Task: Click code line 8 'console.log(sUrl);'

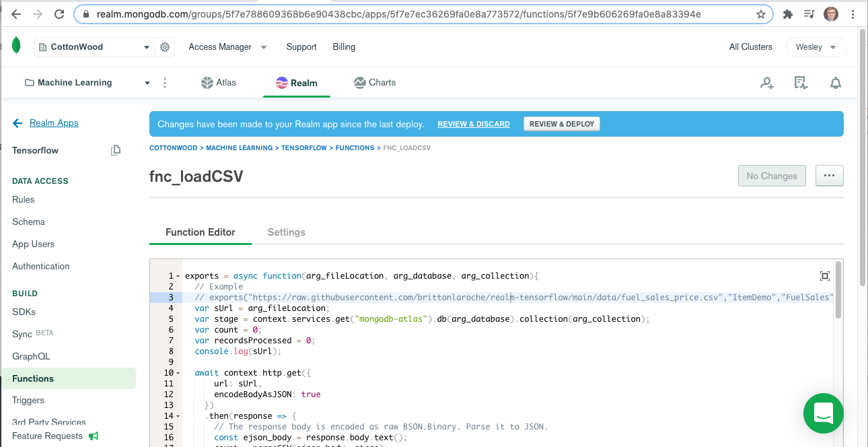Action: (x=238, y=351)
